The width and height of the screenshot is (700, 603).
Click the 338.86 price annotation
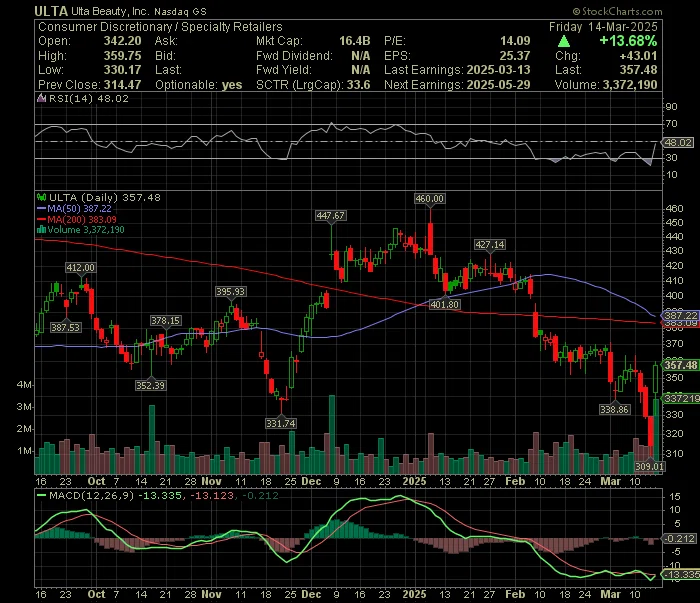pyautogui.click(x=615, y=409)
